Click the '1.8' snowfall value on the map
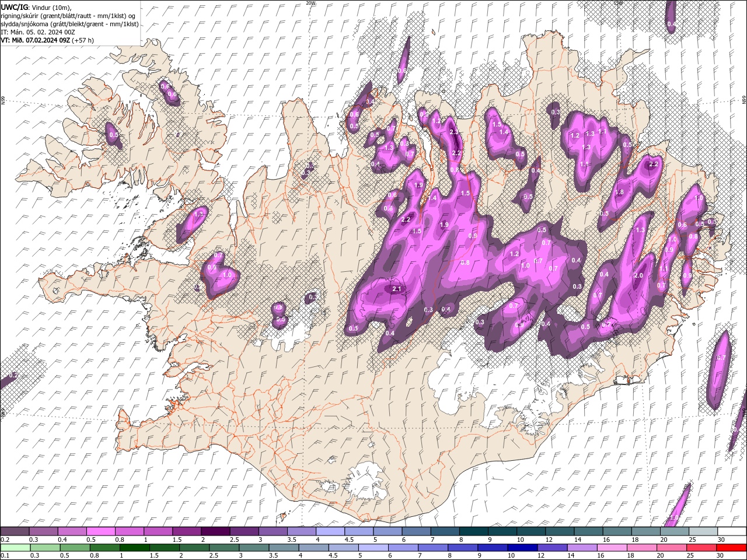 620,192
